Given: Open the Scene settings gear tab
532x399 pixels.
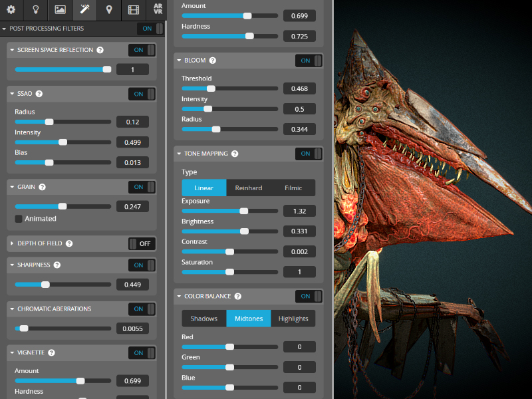Looking at the screenshot, I should pos(11,10).
